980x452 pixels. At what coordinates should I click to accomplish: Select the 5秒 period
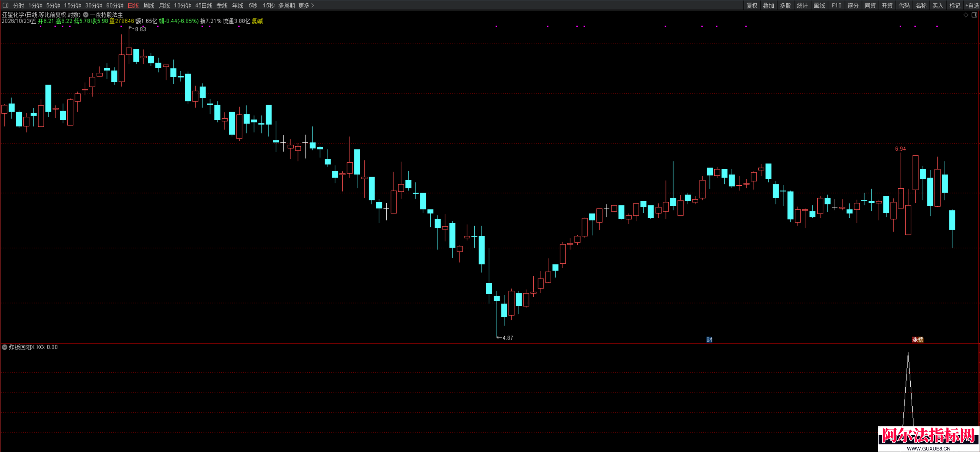click(x=253, y=5)
